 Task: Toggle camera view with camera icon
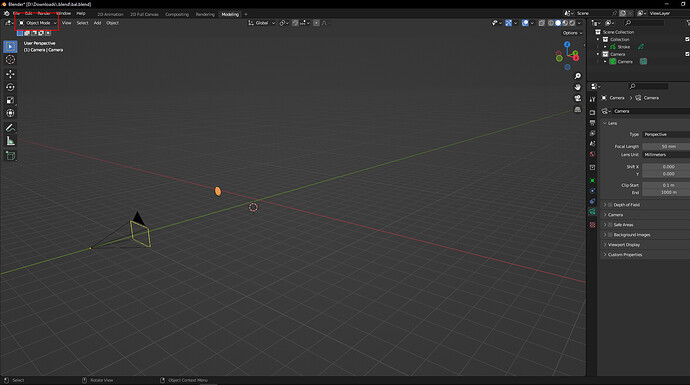(577, 98)
